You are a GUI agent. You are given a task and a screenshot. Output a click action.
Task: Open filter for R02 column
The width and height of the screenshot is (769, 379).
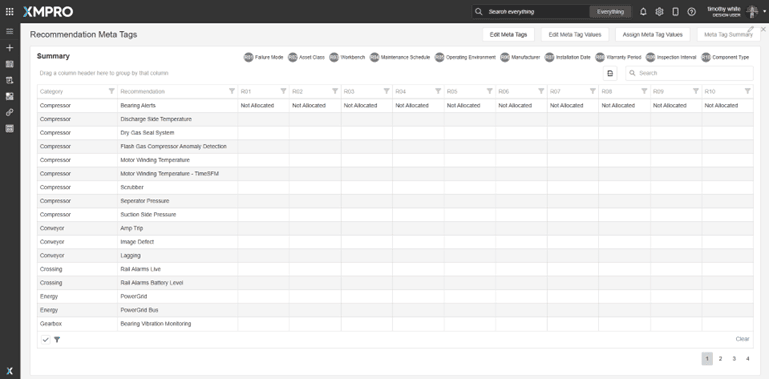[x=335, y=91]
